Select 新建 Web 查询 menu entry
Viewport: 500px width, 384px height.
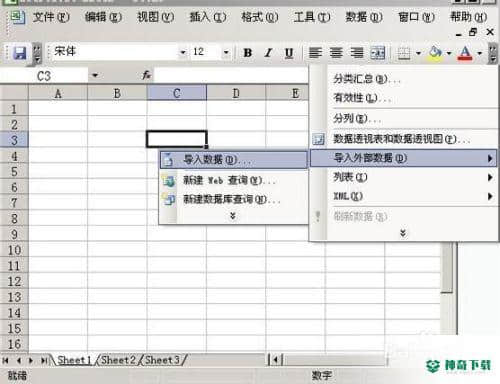pos(233,180)
